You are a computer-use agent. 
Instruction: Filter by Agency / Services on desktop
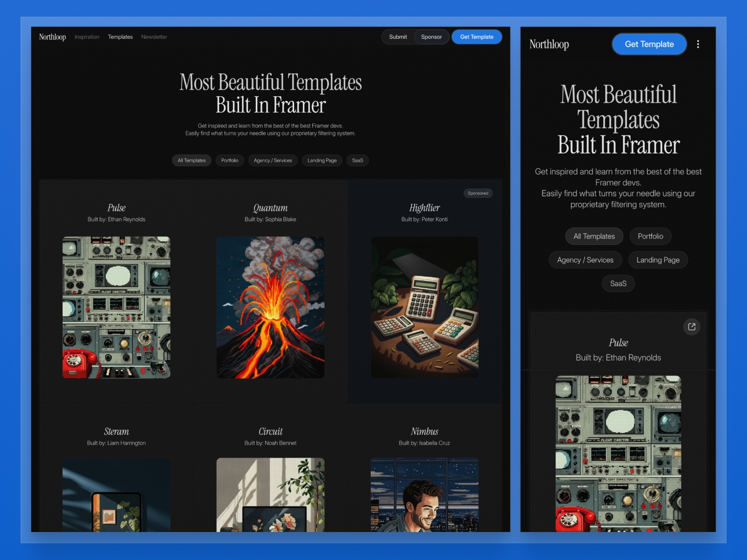tap(273, 161)
